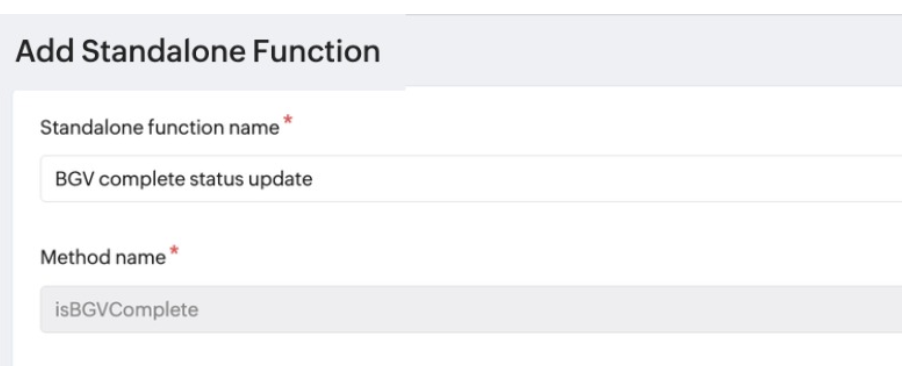This screenshot has height=366, width=902.
Task: Click the word 'Add' in the heading
Action: 45,51
